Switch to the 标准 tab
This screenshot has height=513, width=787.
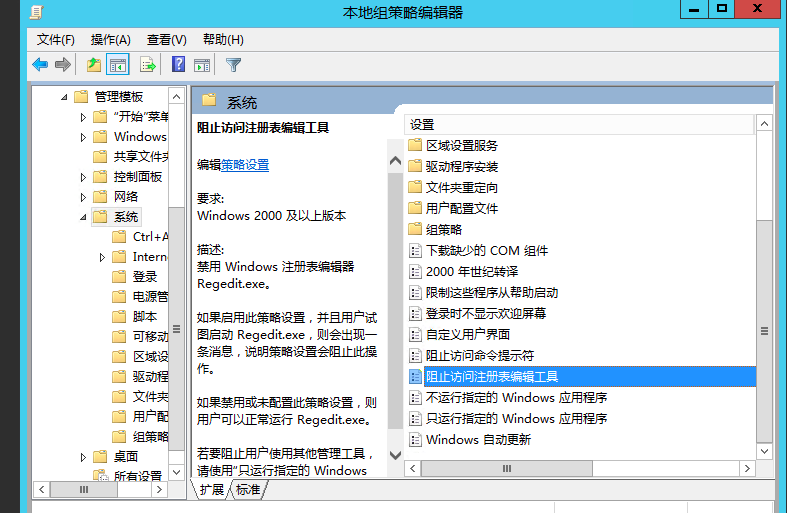coord(248,489)
